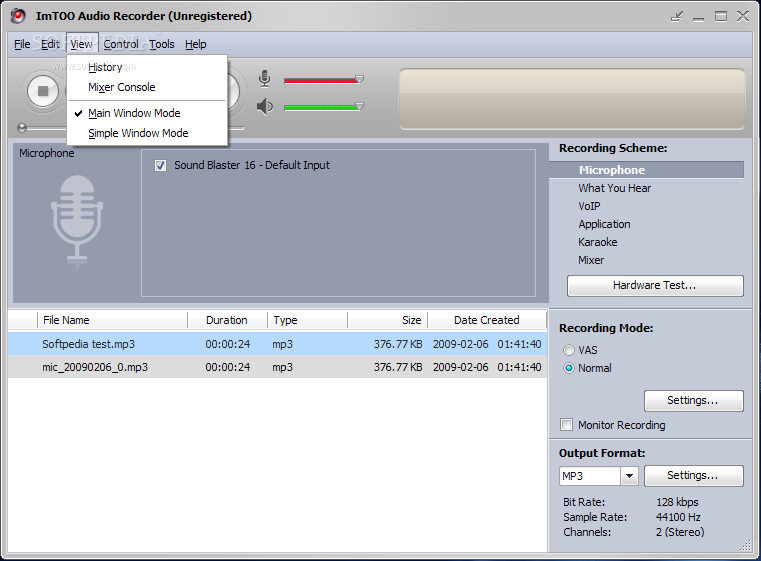Click the large microphone illustration
Screen dimensions: 761x561
pos(77,221)
